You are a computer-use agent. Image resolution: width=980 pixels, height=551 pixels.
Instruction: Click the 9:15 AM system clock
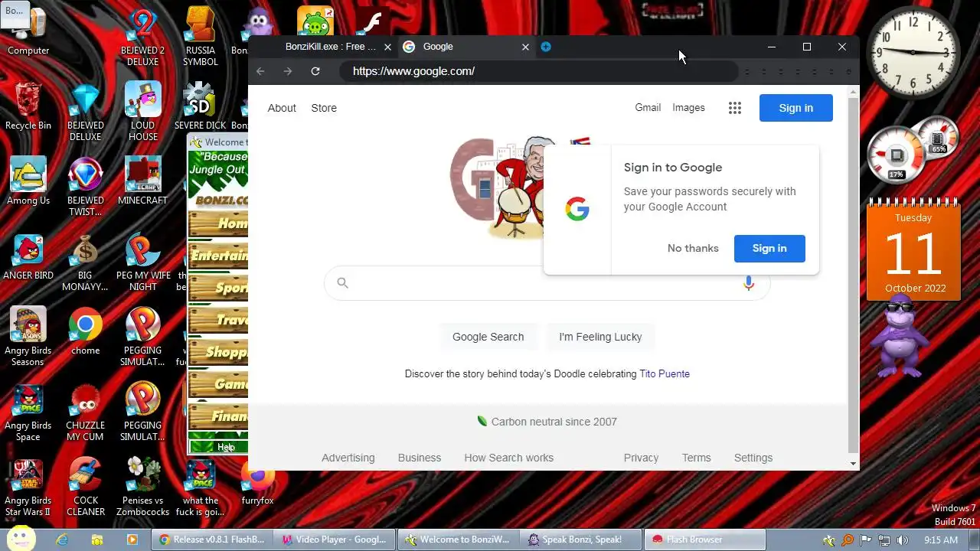point(941,540)
